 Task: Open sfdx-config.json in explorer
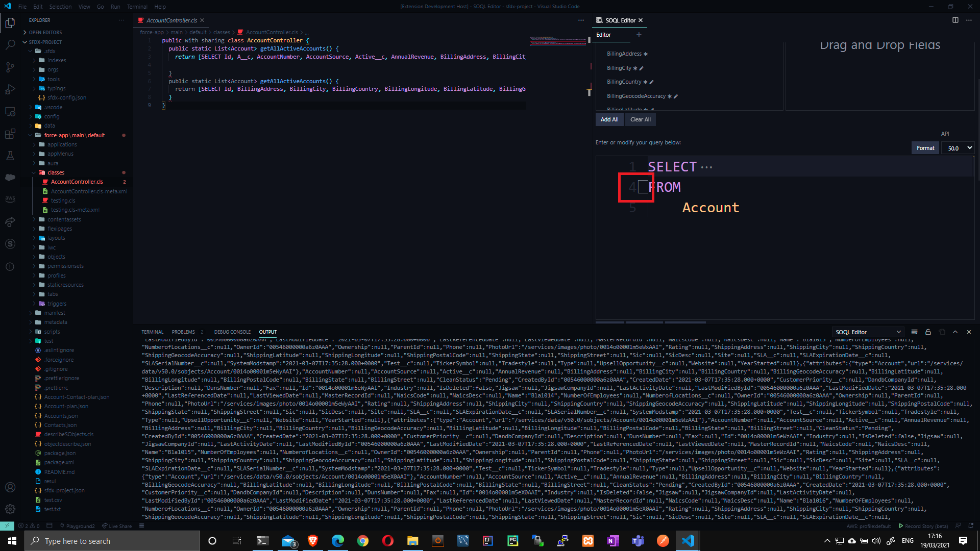(66, 97)
